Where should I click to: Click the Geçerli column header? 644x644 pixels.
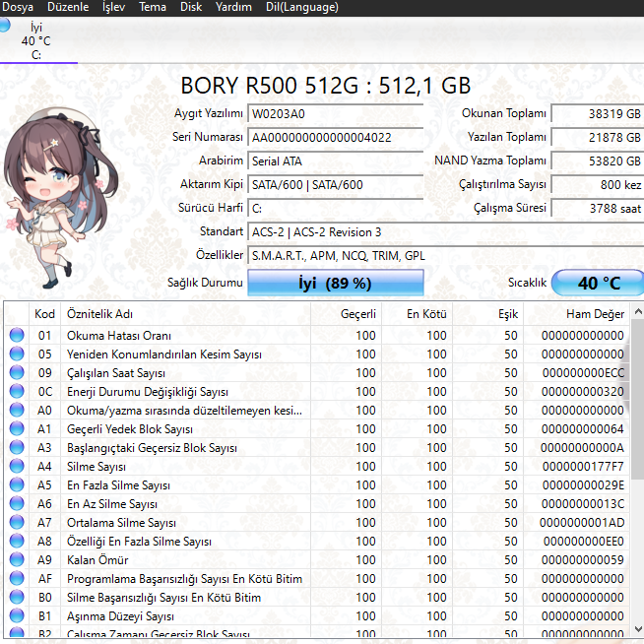tap(347, 314)
